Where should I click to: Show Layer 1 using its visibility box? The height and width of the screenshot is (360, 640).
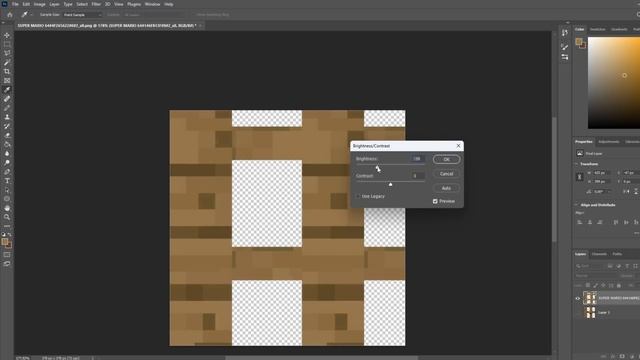click(x=578, y=313)
